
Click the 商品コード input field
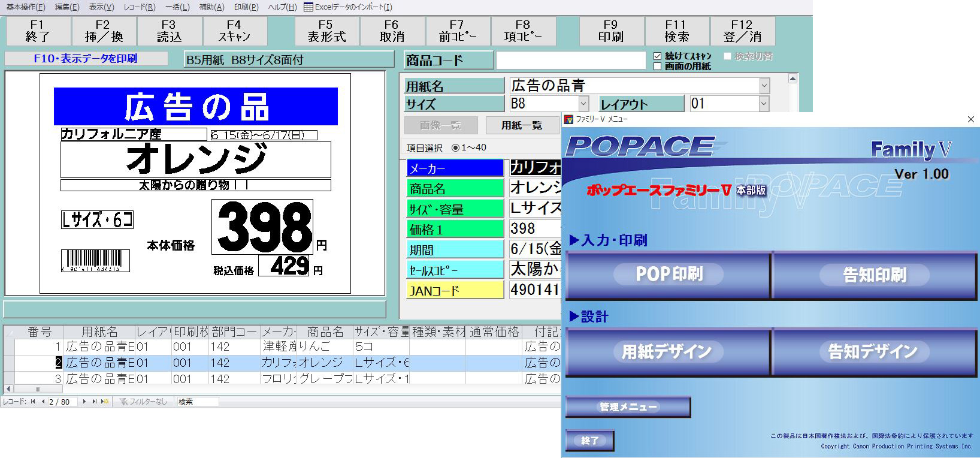pos(570,61)
